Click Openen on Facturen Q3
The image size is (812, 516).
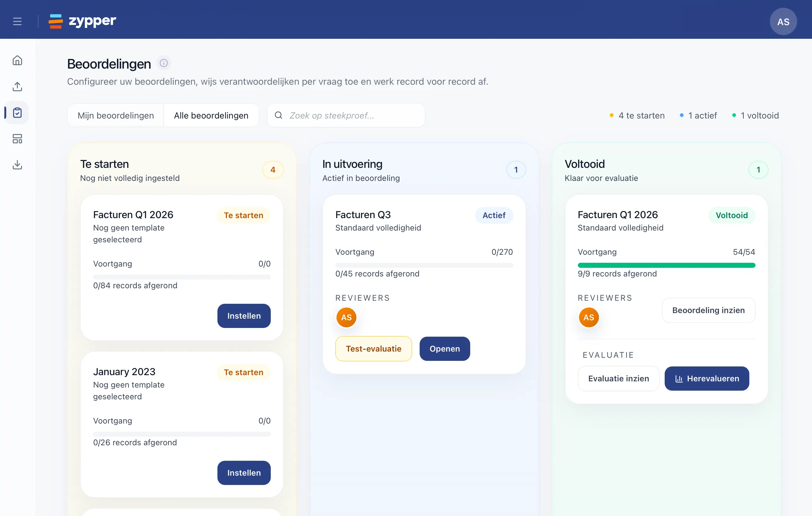point(444,348)
